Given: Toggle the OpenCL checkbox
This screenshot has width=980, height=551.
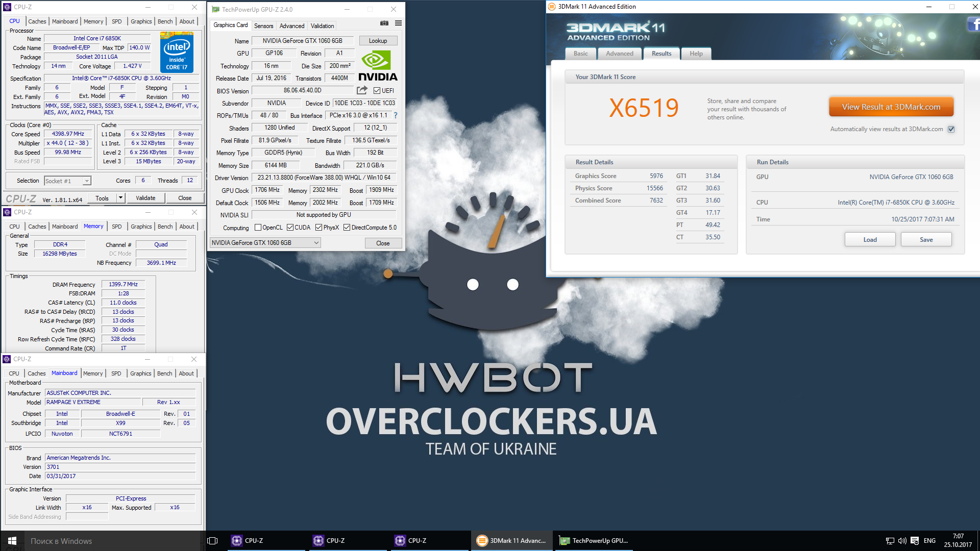Looking at the screenshot, I should coord(258,228).
